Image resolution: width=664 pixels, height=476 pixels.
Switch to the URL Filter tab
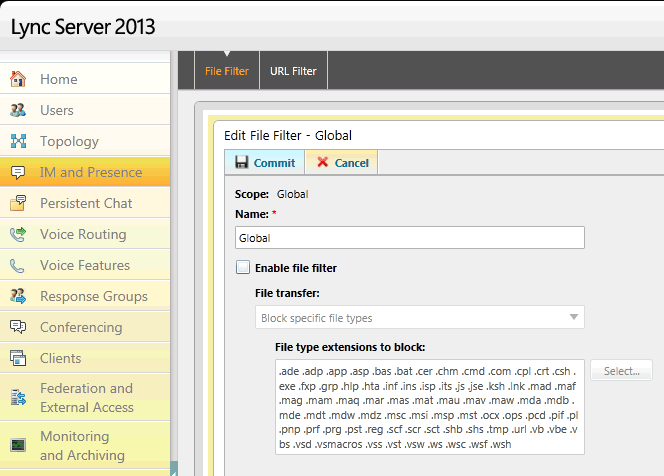pyautogui.click(x=293, y=71)
